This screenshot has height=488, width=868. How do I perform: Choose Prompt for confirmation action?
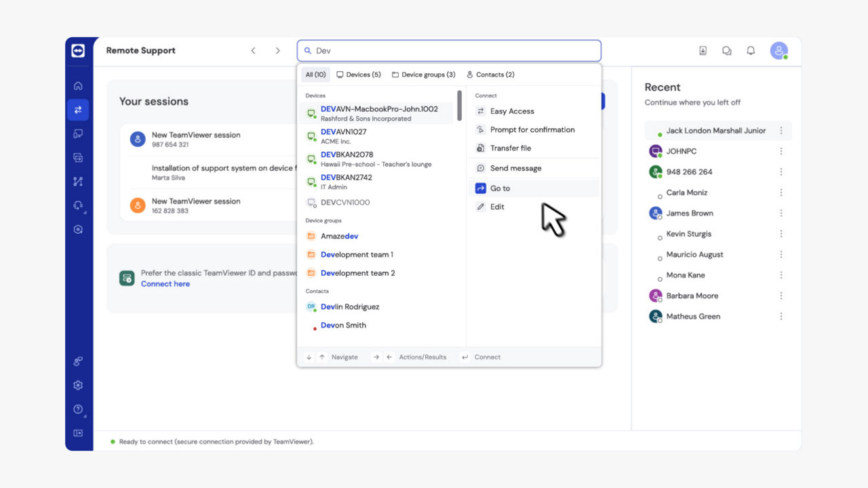tap(534, 129)
